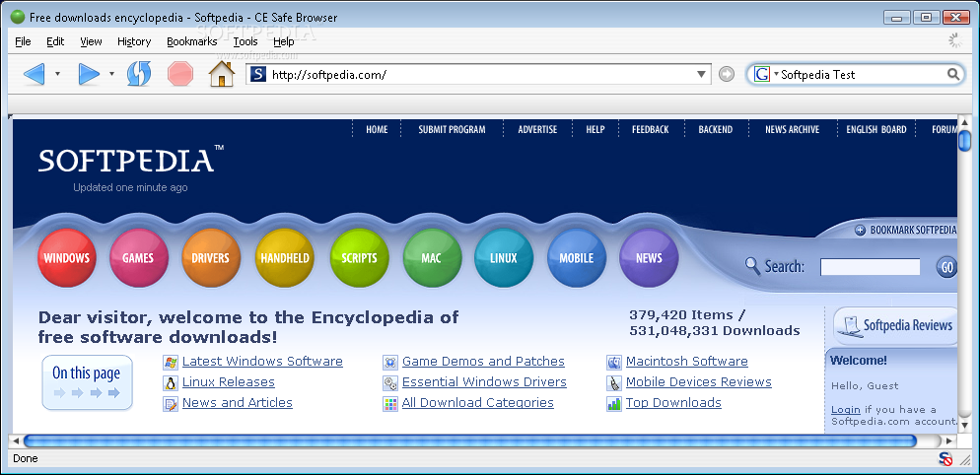
Task: Click the red Stop loading icon
Action: [x=180, y=74]
